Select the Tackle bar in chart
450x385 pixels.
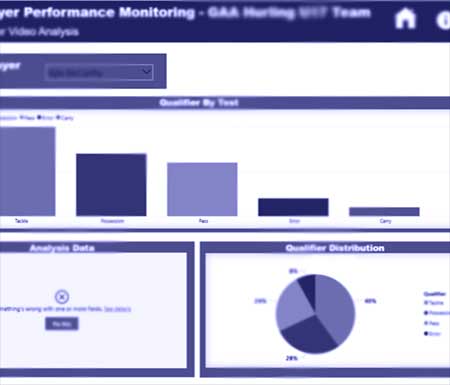(x=27, y=171)
